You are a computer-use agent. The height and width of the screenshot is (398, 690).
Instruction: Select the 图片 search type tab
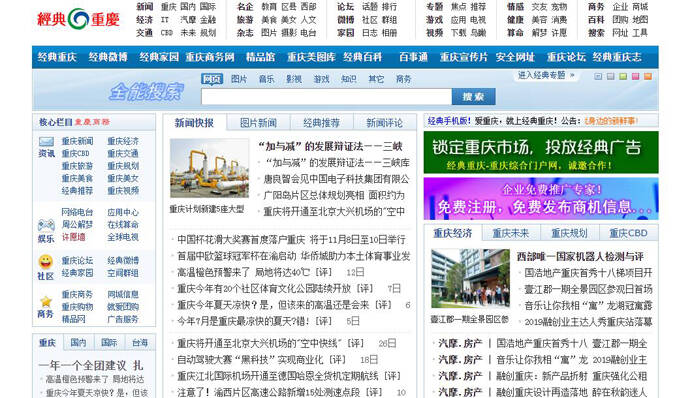[x=239, y=79]
